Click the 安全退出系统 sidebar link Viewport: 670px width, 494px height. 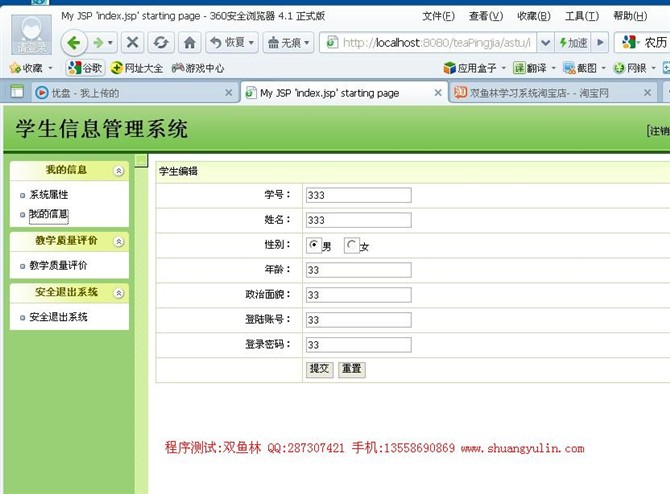[58, 317]
